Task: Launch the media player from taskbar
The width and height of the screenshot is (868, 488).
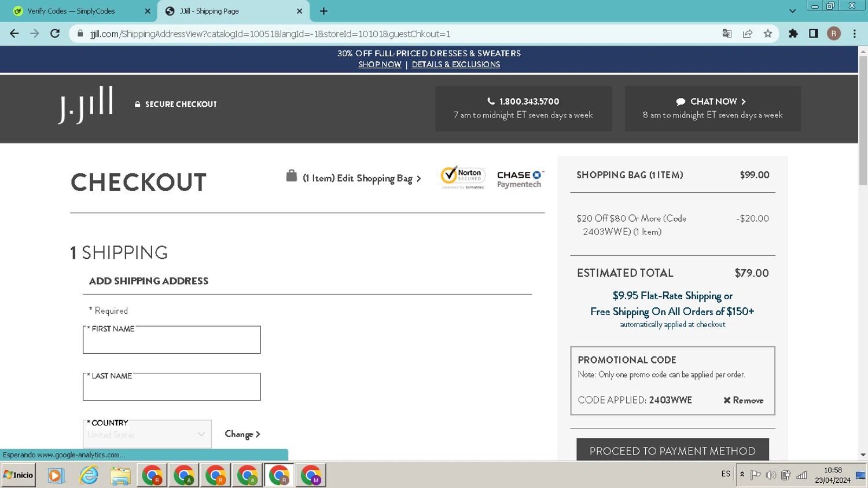Action: (x=56, y=475)
